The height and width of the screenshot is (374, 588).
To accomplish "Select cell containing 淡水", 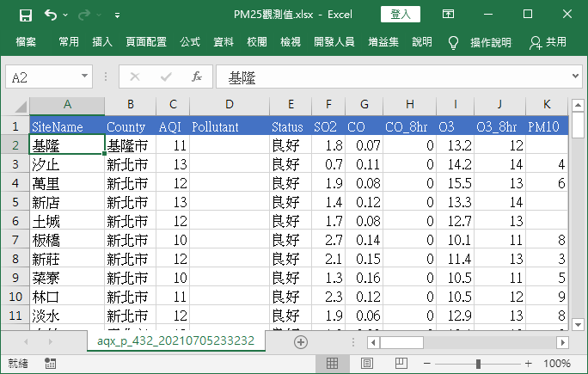I will click(67, 316).
